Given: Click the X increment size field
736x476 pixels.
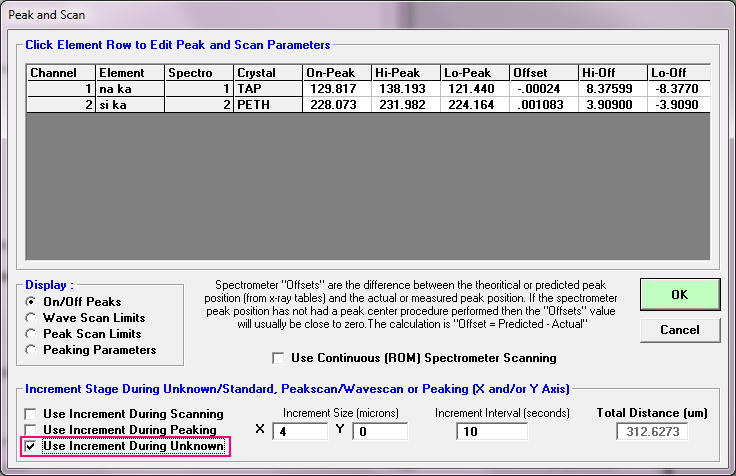Looking at the screenshot, I should [x=298, y=431].
